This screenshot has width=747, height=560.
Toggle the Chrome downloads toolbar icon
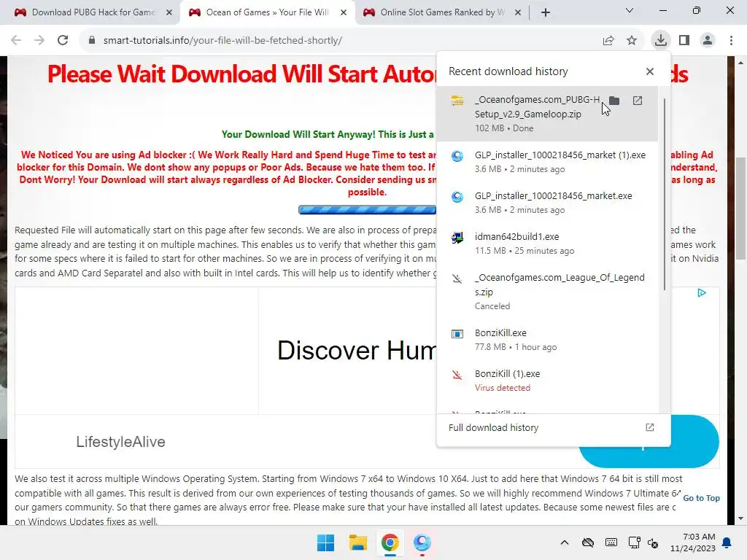tap(661, 41)
